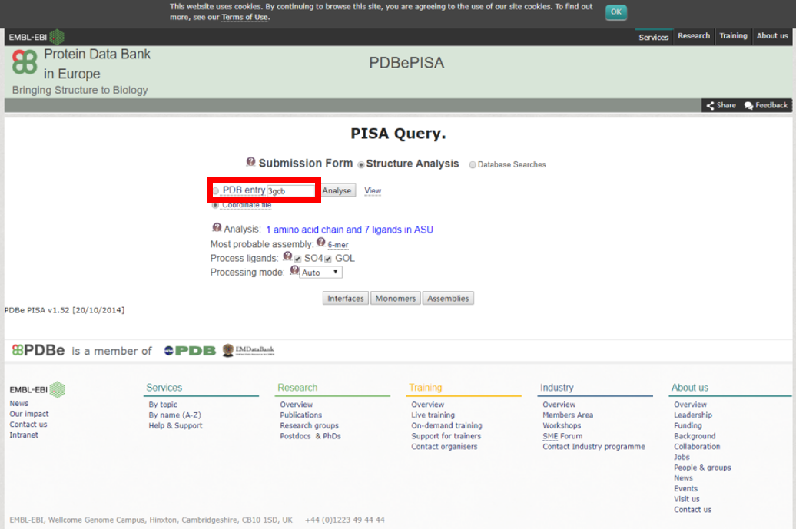Screen dimensions: 796x532
Task: Open Intranet footer link
Action: pyautogui.click(x=24, y=435)
